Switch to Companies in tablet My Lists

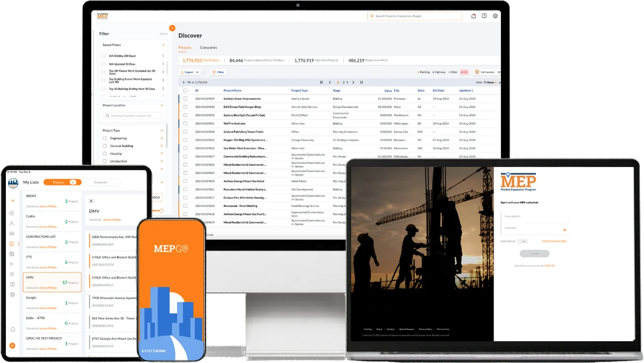101,182
